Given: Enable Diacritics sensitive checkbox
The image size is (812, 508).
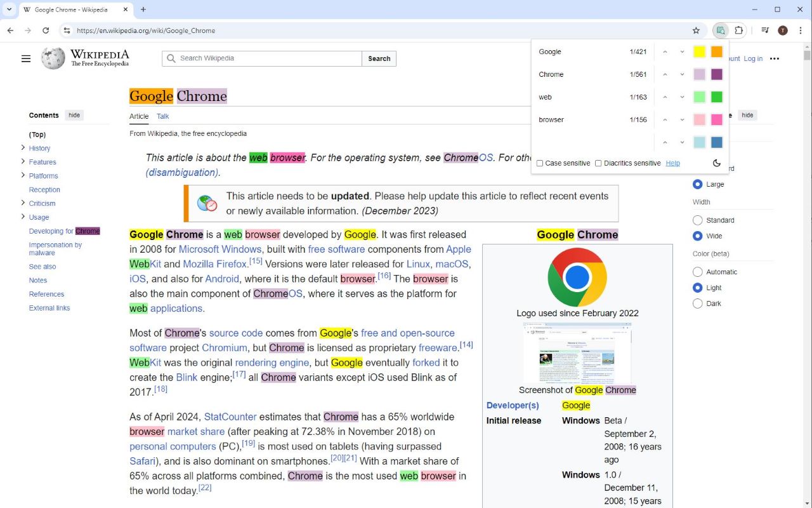Looking at the screenshot, I should 598,163.
